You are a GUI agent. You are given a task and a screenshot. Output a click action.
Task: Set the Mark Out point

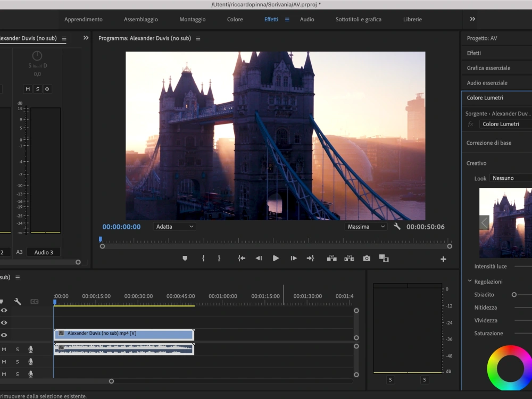(x=219, y=259)
